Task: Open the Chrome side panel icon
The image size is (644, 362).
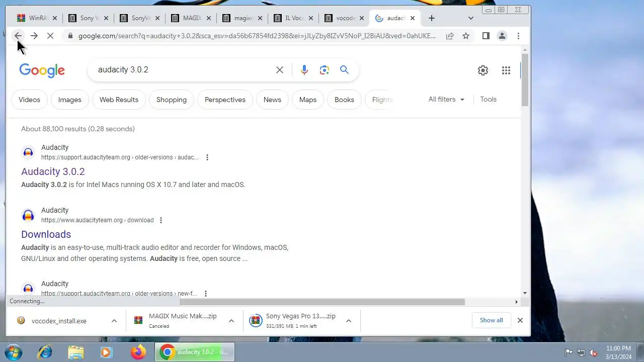Action: pos(486,36)
